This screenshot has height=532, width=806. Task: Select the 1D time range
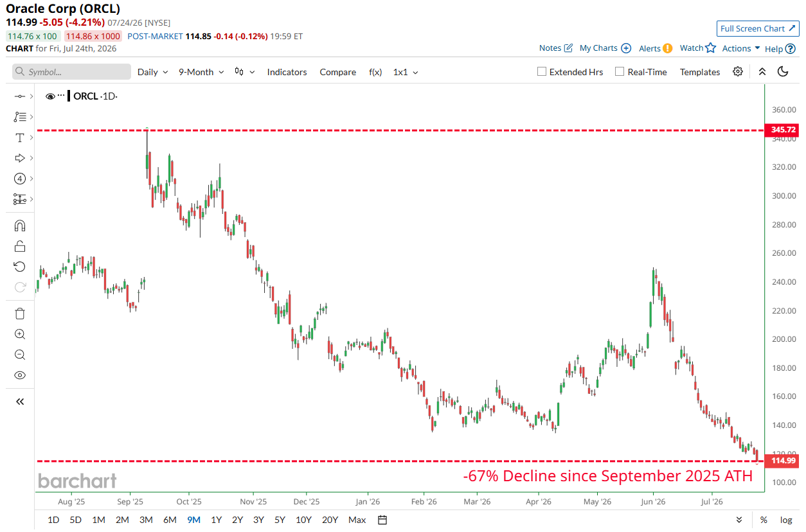click(x=53, y=520)
